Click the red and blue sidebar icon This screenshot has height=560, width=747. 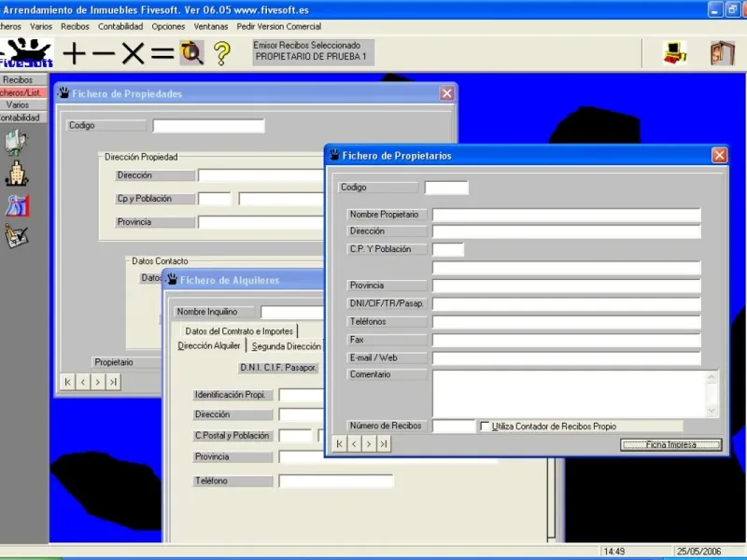[18, 205]
